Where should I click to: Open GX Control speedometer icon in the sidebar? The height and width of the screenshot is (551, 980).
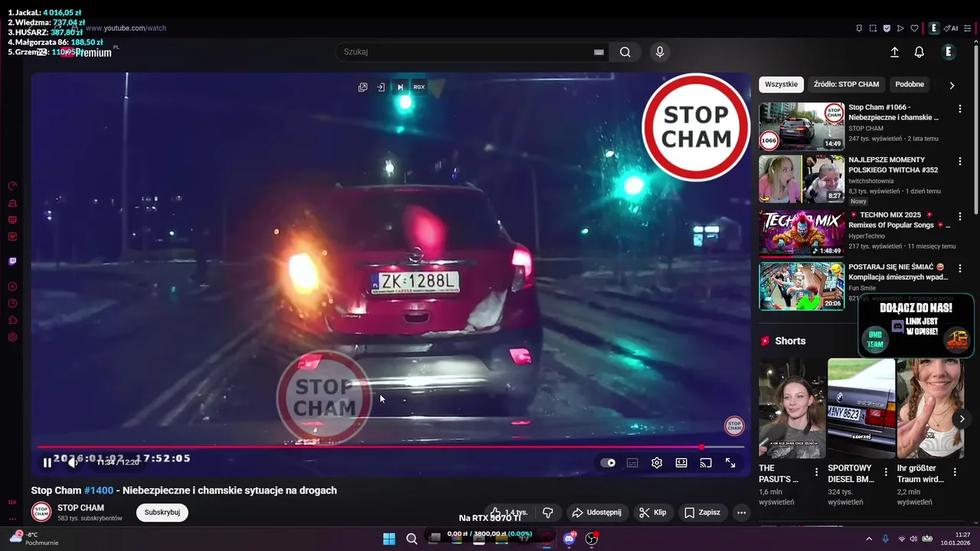pyautogui.click(x=12, y=186)
